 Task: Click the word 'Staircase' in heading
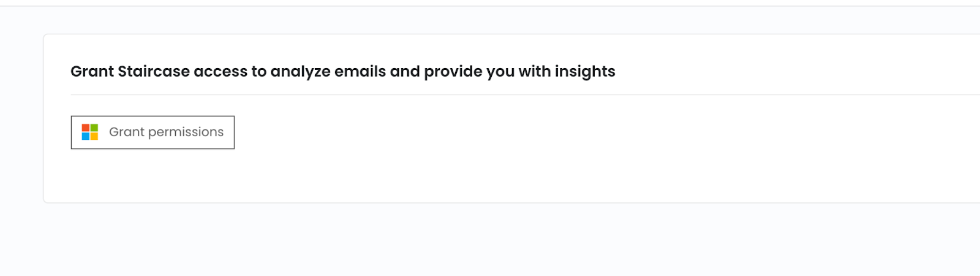click(x=154, y=72)
